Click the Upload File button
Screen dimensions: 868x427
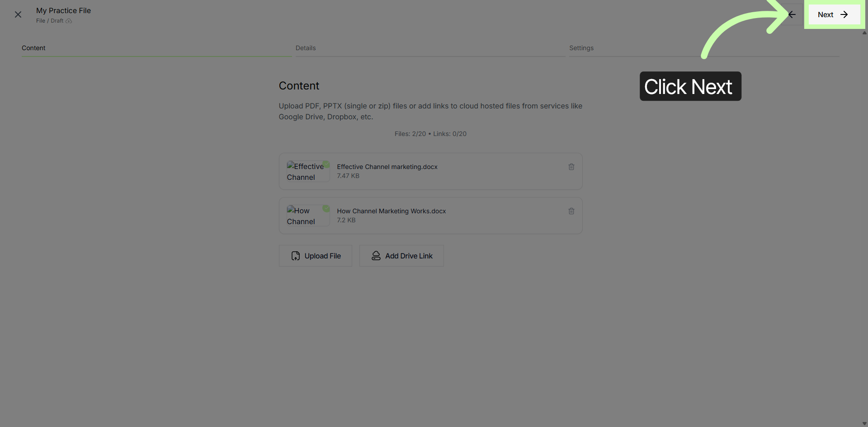point(316,256)
